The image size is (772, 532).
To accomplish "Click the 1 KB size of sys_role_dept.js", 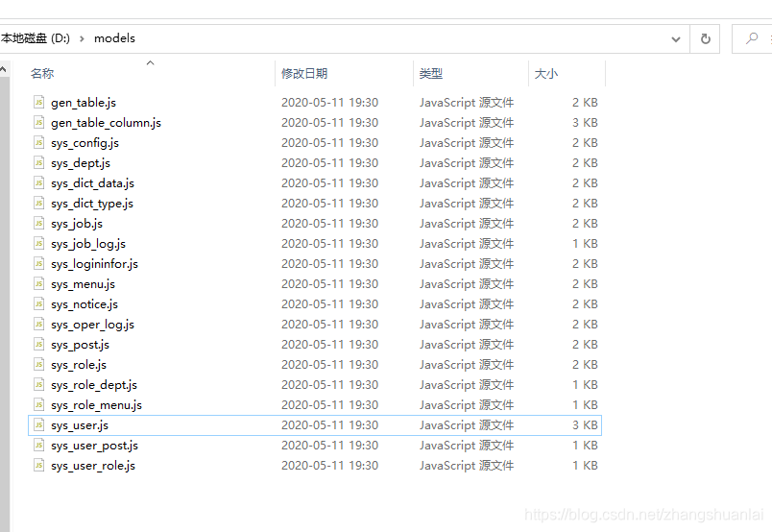I will 585,385.
